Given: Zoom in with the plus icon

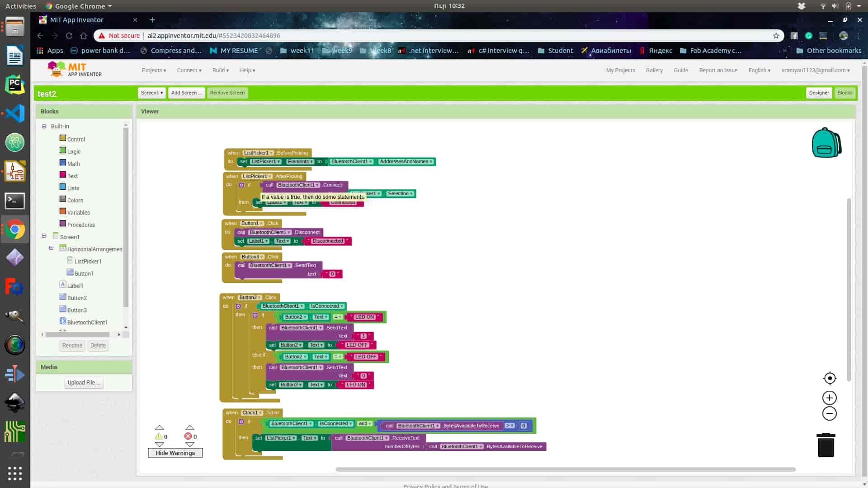Looking at the screenshot, I should pyautogui.click(x=829, y=398).
